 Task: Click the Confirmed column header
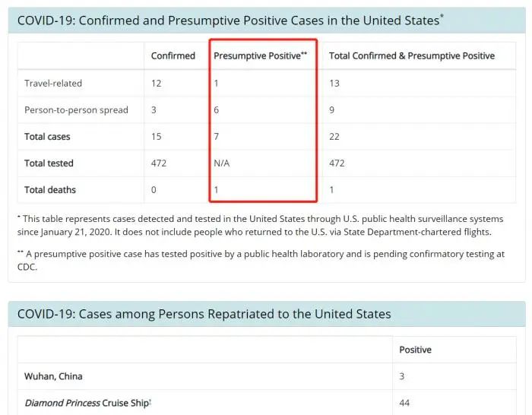pyautogui.click(x=173, y=55)
